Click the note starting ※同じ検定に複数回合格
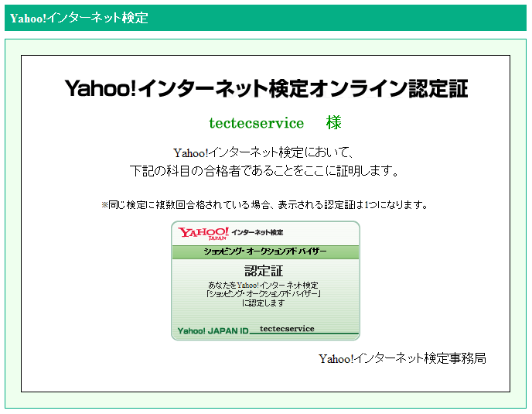Image resolution: width=532 pixels, height=414 pixels. point(264,205)
